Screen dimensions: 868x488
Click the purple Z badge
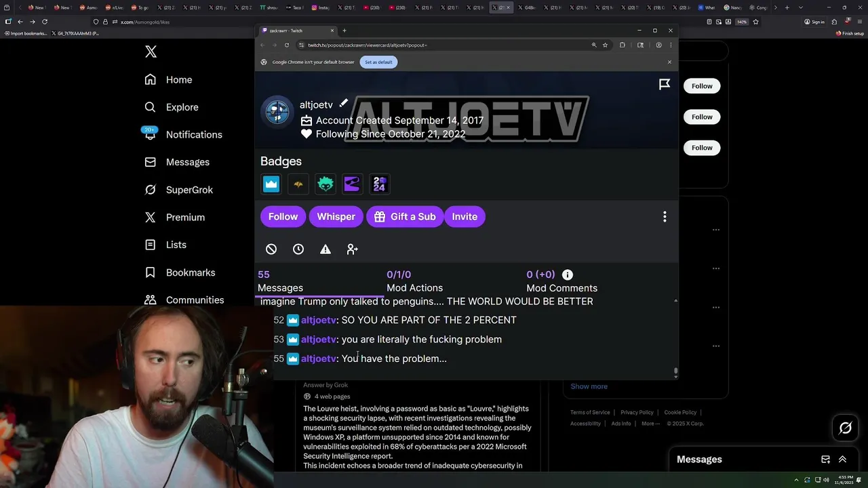352,184
